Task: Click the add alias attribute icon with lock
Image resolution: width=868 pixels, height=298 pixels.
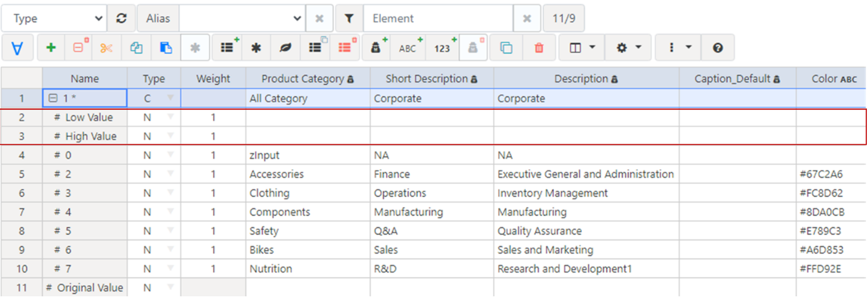Action: tap(376, 48)
